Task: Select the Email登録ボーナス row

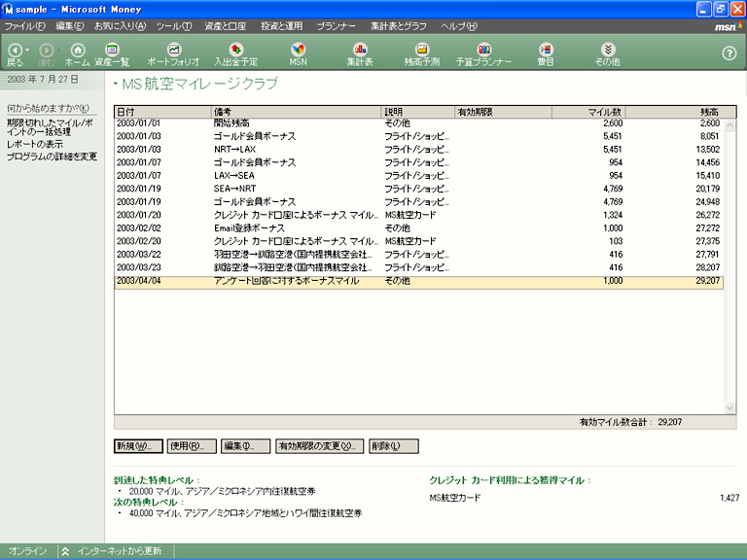Action: click(419, 228)
